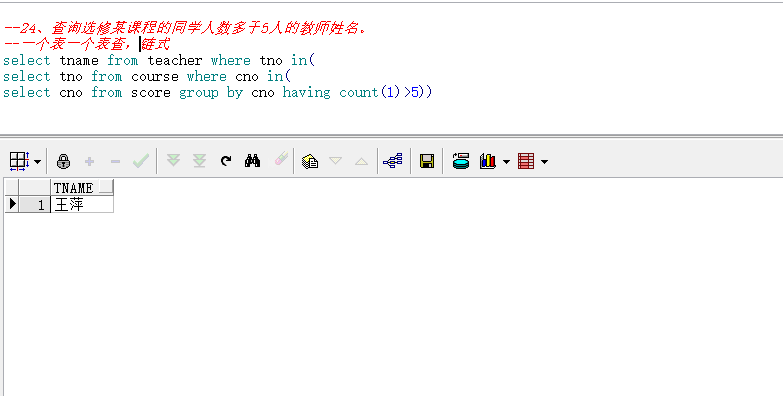The image size is (783, 396).
Task: Click the comment text 链式
Action: coord(156,44)
